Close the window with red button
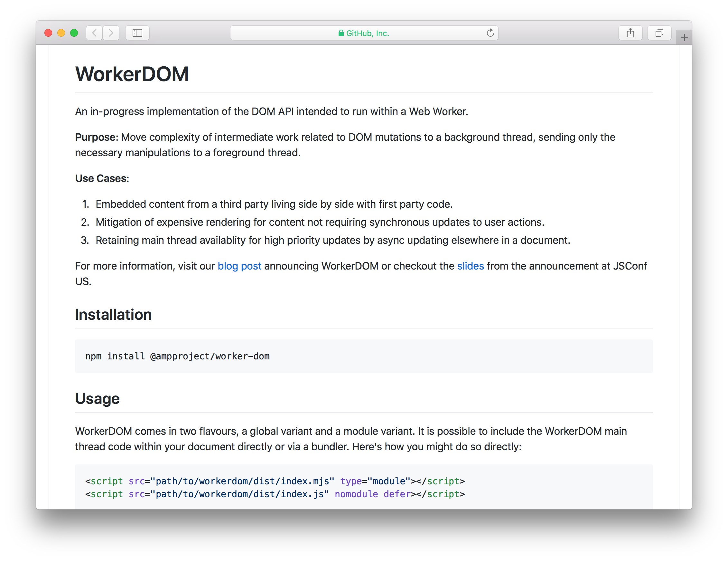The image size is (728, 561). coord(48,33)
